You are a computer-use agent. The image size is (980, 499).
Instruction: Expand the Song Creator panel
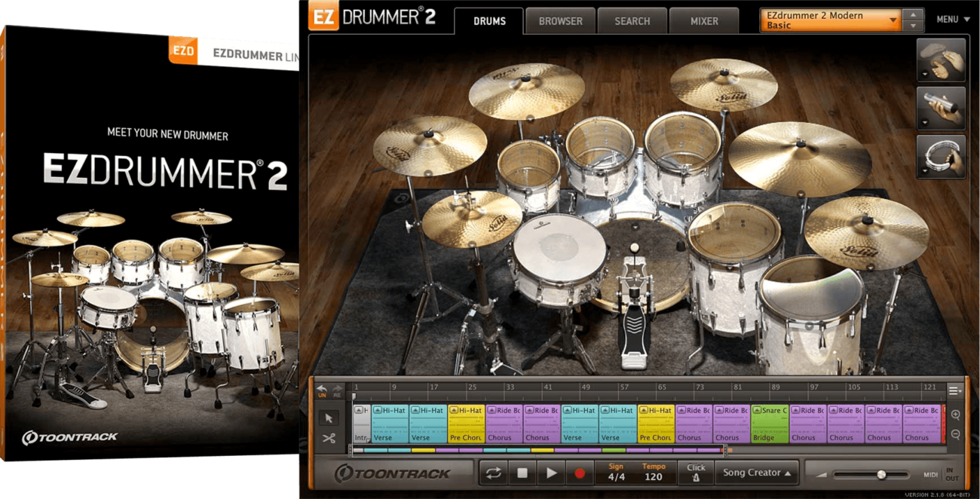click(x=757, y=473)
